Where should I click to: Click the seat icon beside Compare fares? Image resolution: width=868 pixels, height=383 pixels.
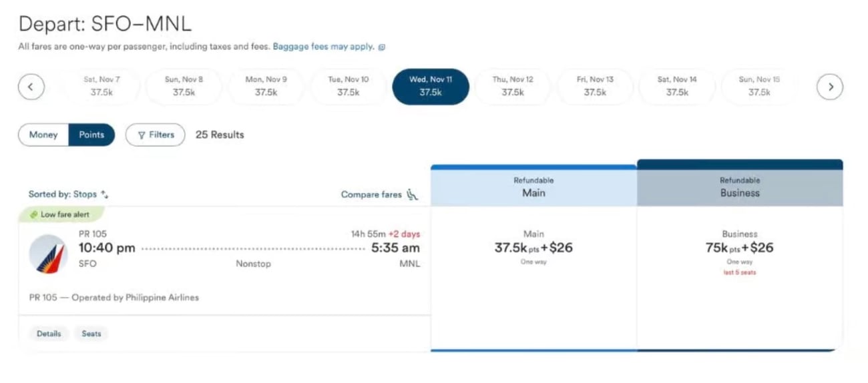pos(412,195)
